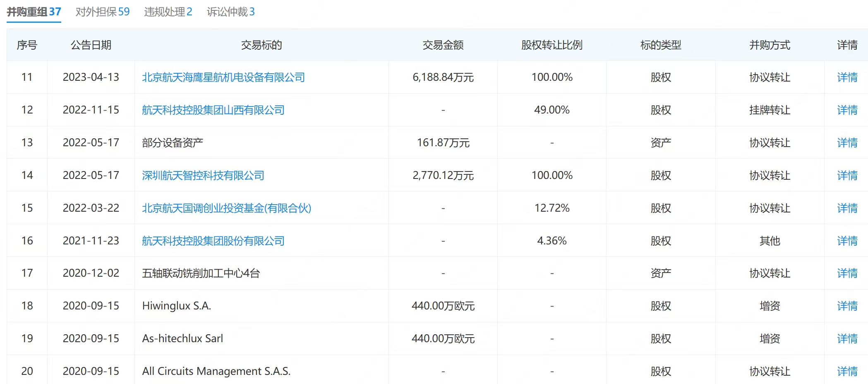Open the 对外担保 59 tab
This screenshot has height=384, width=868.
[x=103, y=12]
